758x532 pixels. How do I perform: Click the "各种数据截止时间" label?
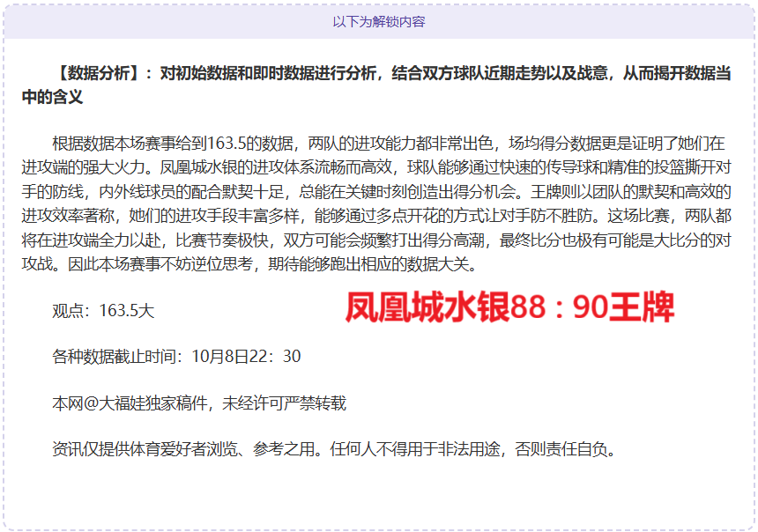tap(116, 357)
